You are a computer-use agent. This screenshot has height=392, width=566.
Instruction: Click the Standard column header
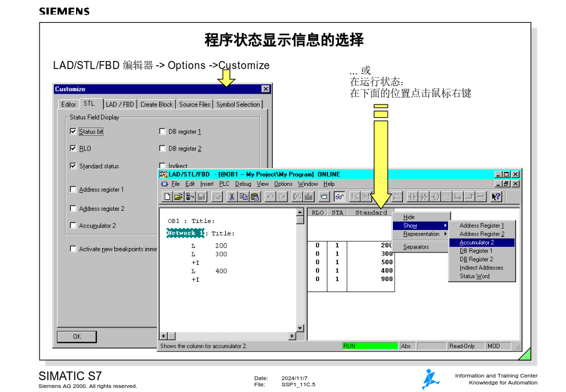[x=371, y=213]
